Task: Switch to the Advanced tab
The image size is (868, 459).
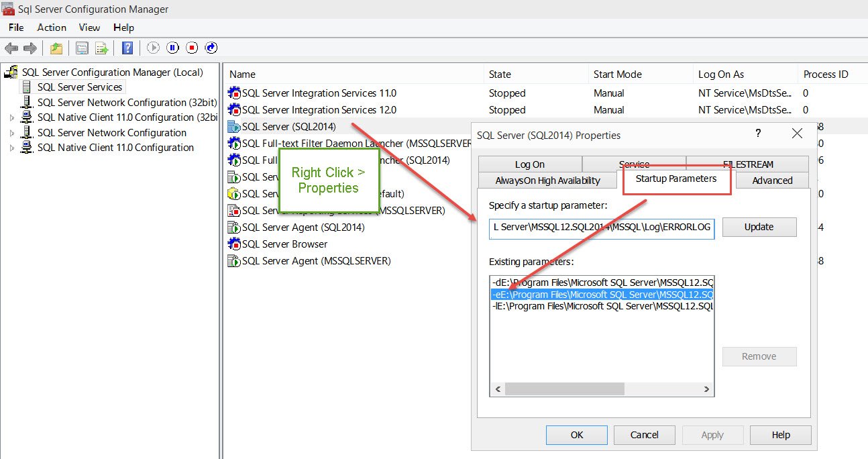Action: click(x=772, y=181)
